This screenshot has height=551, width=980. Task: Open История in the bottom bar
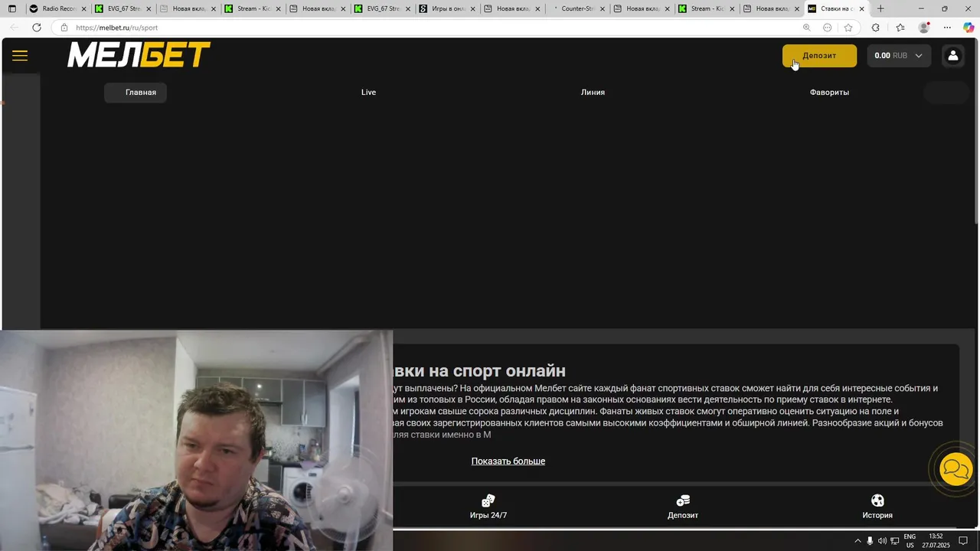(877, 507)
